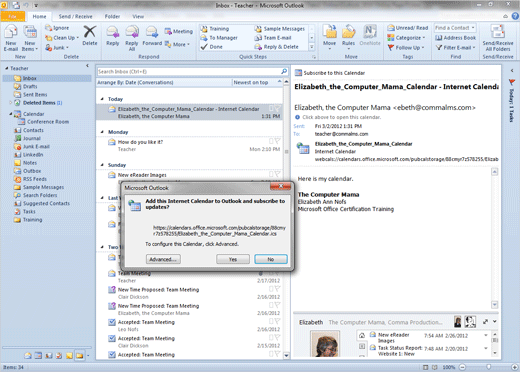
Task: Click Yes in the Microsoft Outlook dialog
Action: point(233,259)
